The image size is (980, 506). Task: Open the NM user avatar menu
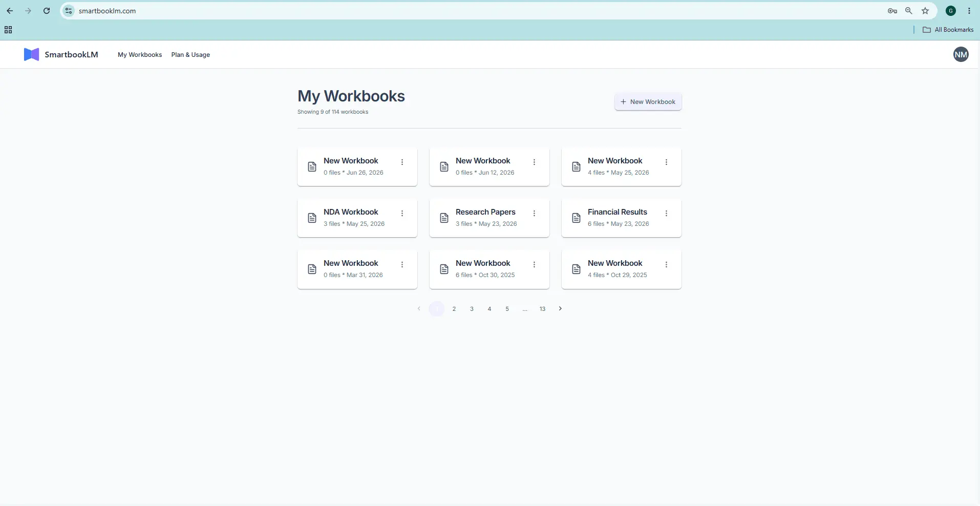tap(961, 54)
